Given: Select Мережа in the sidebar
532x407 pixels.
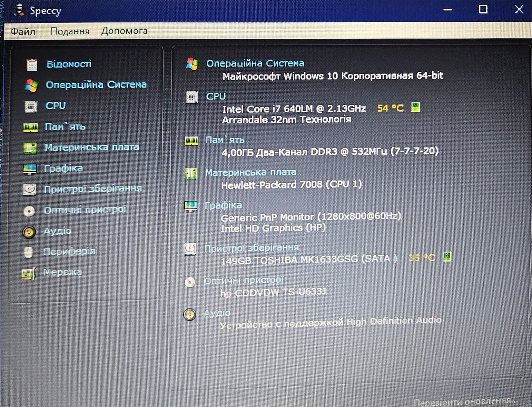Looking at the screenshot, I should [62, 272].
